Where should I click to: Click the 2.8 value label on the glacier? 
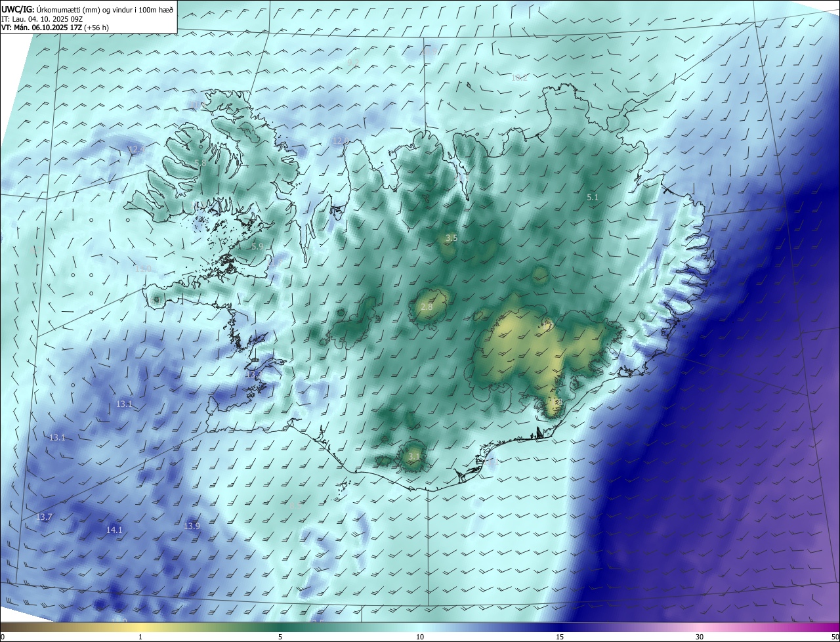point(427,307)
